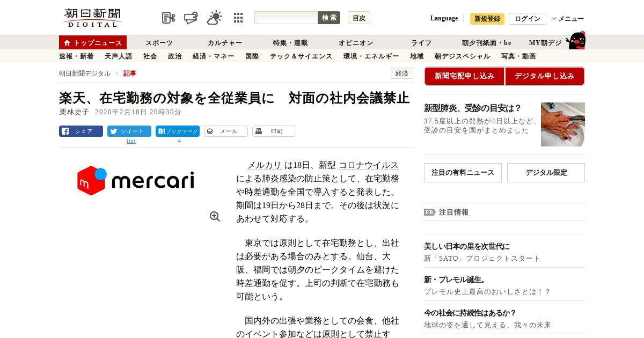Open the wallet/subscription icon in header

click(x=191, y=18)
